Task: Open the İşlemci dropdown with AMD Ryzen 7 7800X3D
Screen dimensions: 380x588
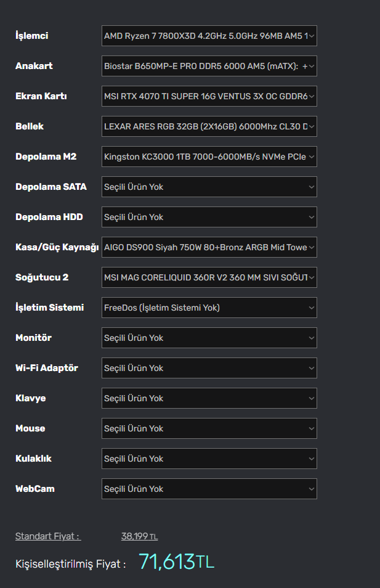Action: [209, 36]
